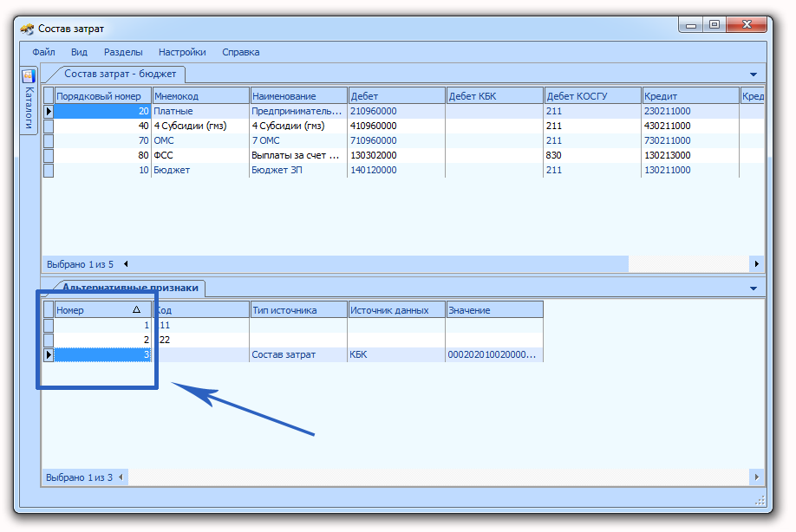Screen dimensions: 796x532
Task: Click the right scroll arrow of the top table
Action: click(756, 263)
